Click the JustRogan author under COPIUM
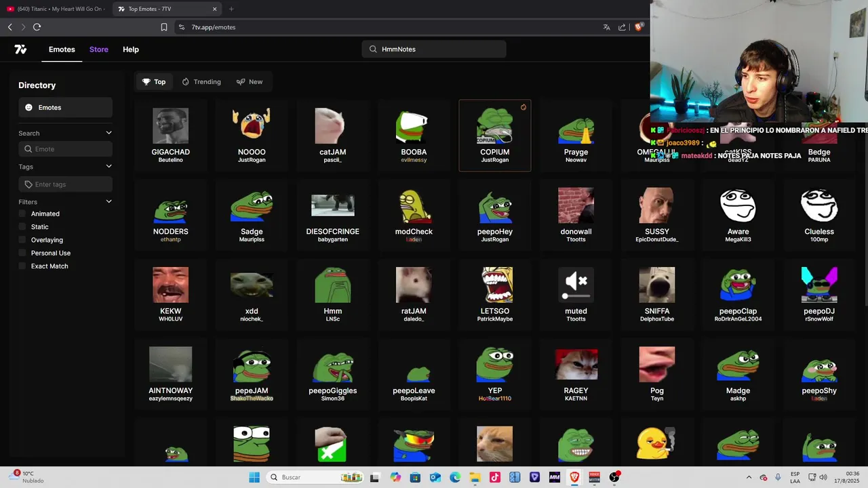The height and width of the screenshot is (488, 868). click(495, 160)
